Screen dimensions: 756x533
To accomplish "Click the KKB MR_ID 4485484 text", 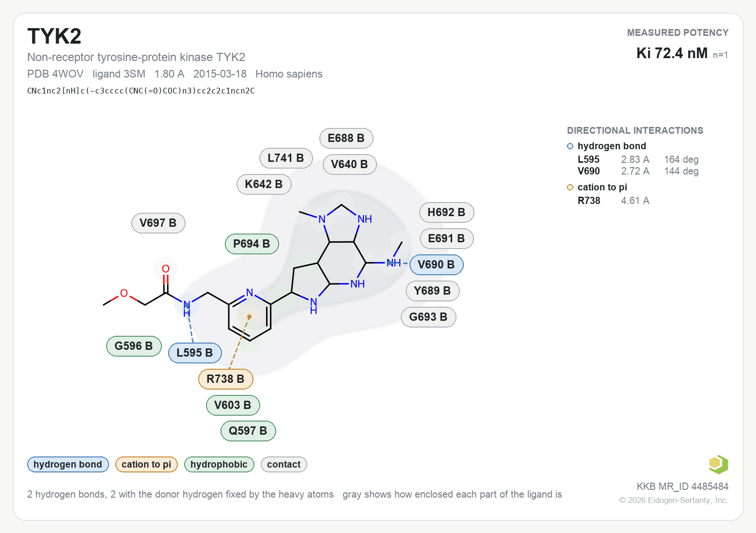I will (x=682, y=486).
